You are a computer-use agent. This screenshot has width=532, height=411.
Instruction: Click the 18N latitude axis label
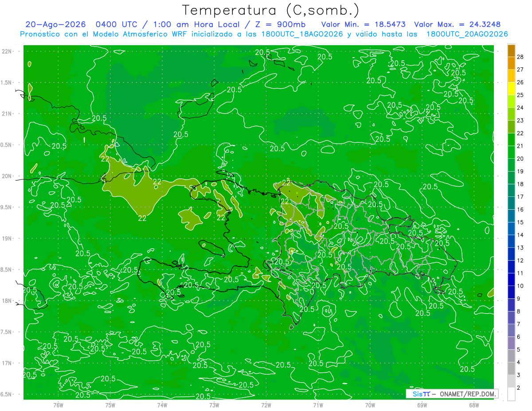click(7, 301)
